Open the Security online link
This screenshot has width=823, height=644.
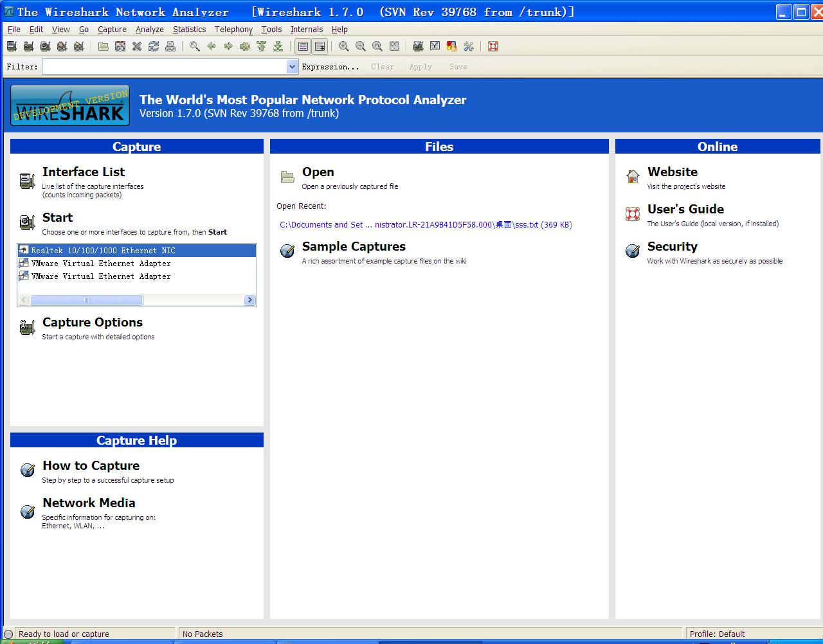click(x=672, y=246)
